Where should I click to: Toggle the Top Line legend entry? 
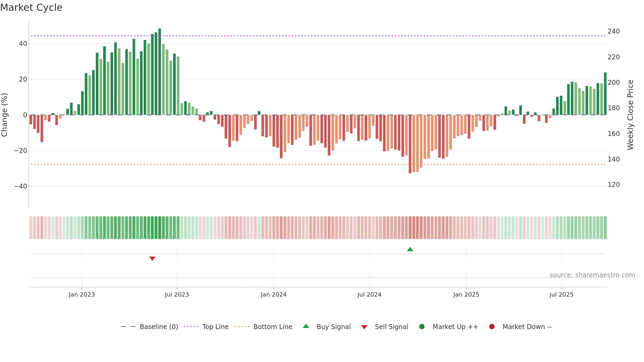point(206,327)
